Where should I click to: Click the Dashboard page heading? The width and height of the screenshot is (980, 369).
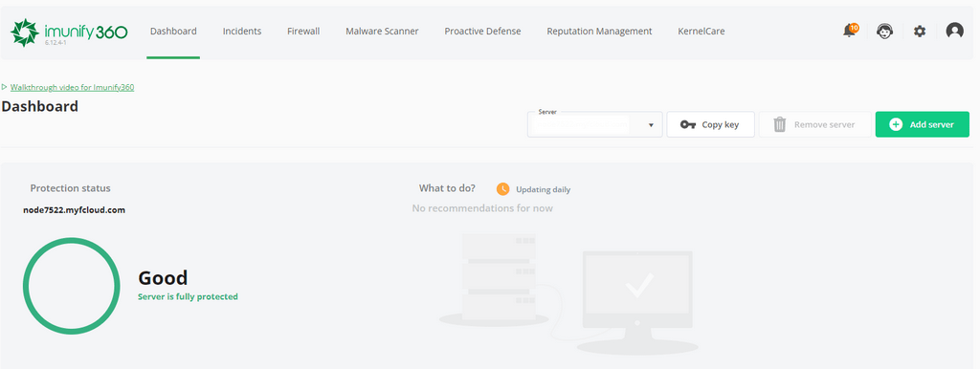[x=40, y=106]
